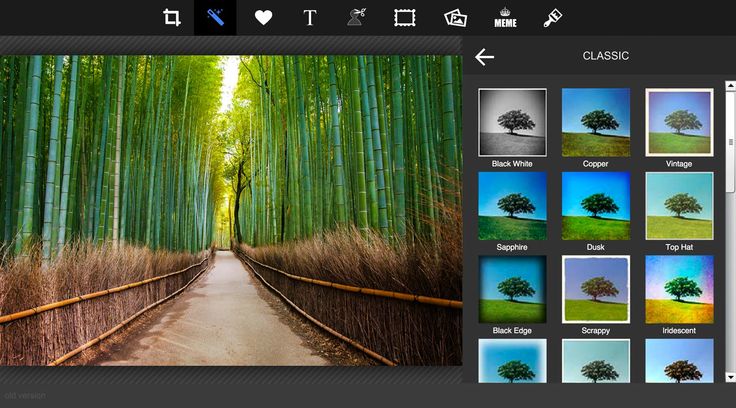
Task: Select the Crop tool icon
Action: pyautogui.click(x=172, y=18)
